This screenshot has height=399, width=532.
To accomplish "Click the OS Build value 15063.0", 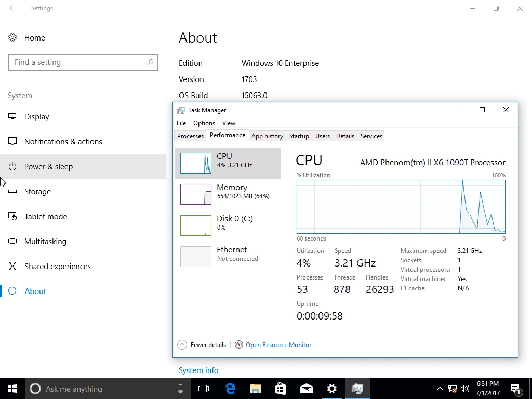I will [255, 96].
